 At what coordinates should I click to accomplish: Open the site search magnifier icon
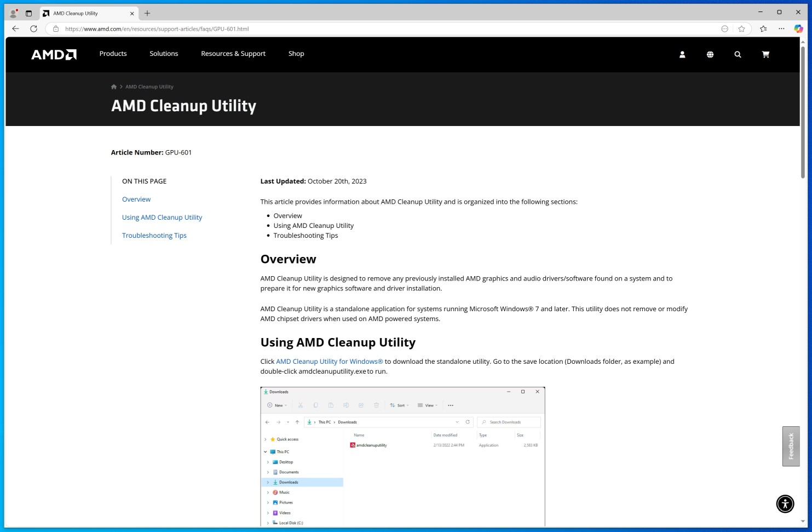(738, 54)
